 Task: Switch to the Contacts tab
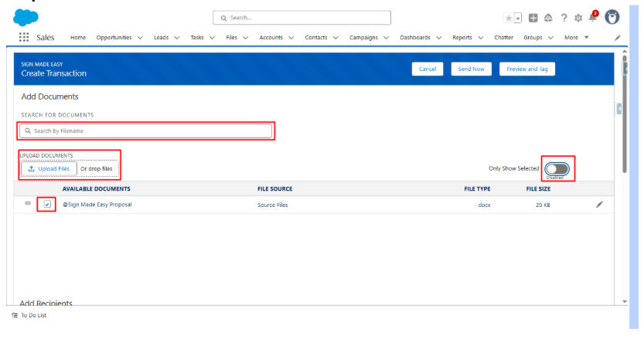pos(316,37)
